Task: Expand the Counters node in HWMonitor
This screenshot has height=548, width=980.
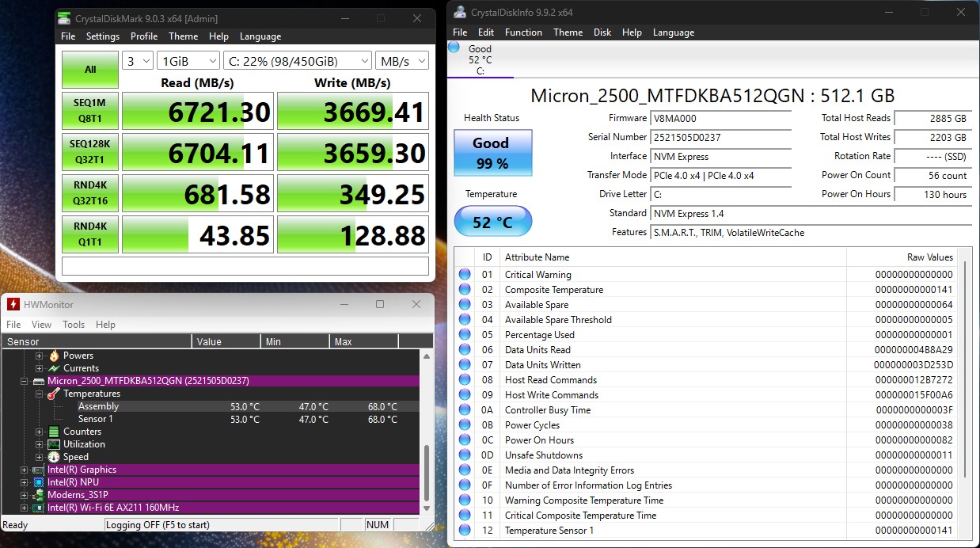Action: tap(39, 432)
